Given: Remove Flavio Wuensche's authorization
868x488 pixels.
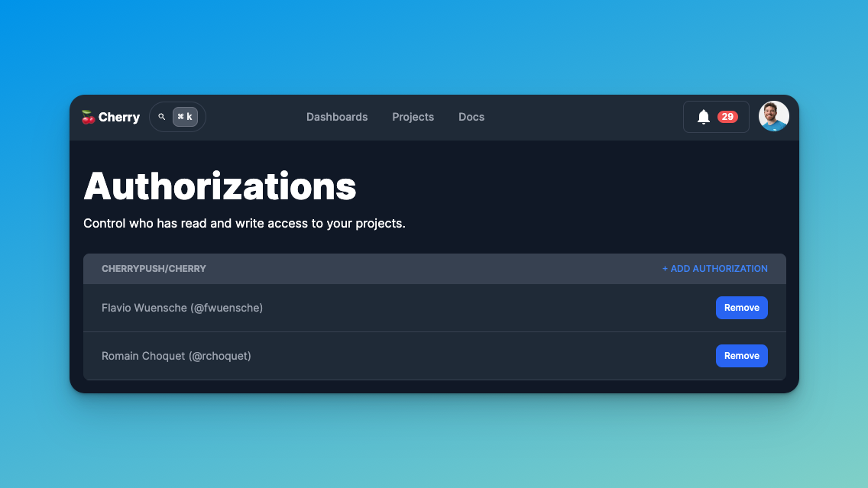Looking at the screenshot, I should pyautogui.click(x=741, y=307).
